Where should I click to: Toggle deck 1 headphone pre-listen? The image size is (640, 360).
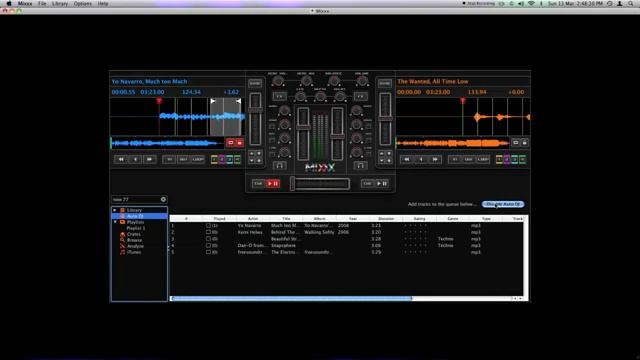tap(279, 165)
